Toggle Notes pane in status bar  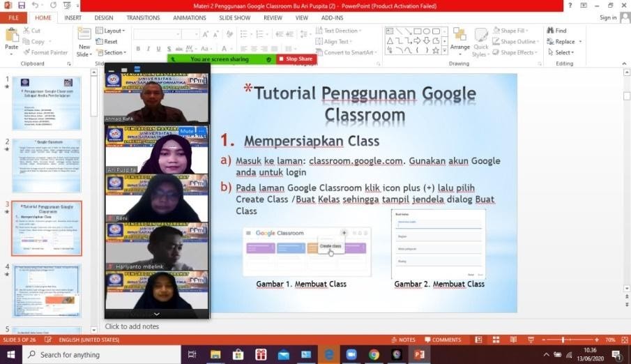click(403, 340)
